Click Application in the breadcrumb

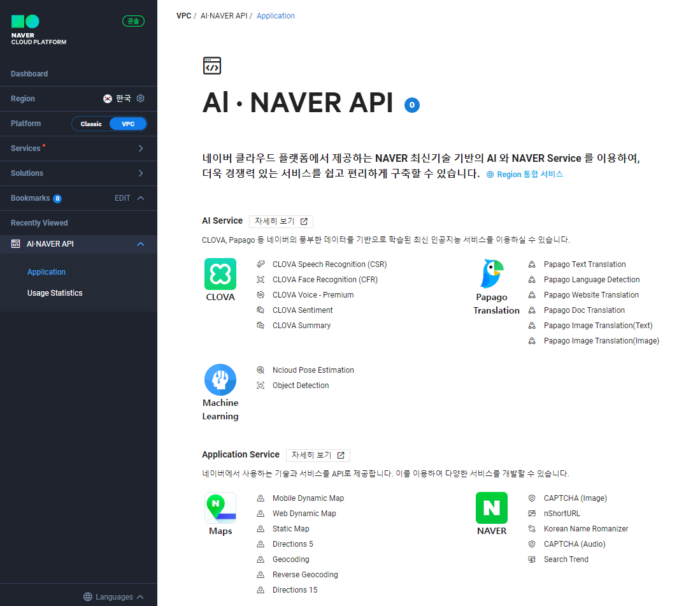point(275,16)
